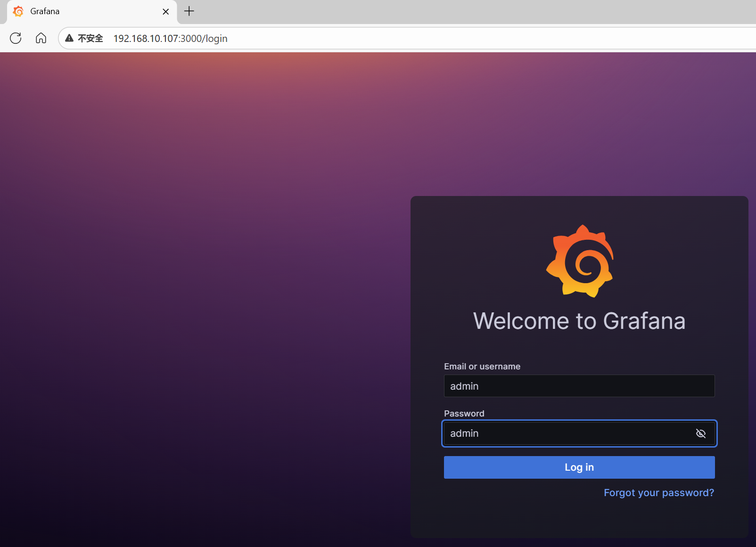This screenshot has height=547, width=756.
Task: Click the not-secure warning triangle icon
Action: [x=69, y=38]
